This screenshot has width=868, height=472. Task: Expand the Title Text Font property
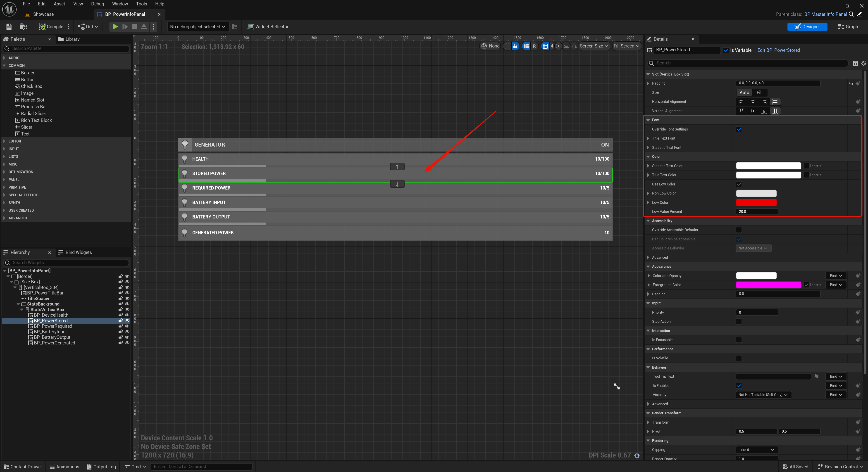[x=648, y=138]
